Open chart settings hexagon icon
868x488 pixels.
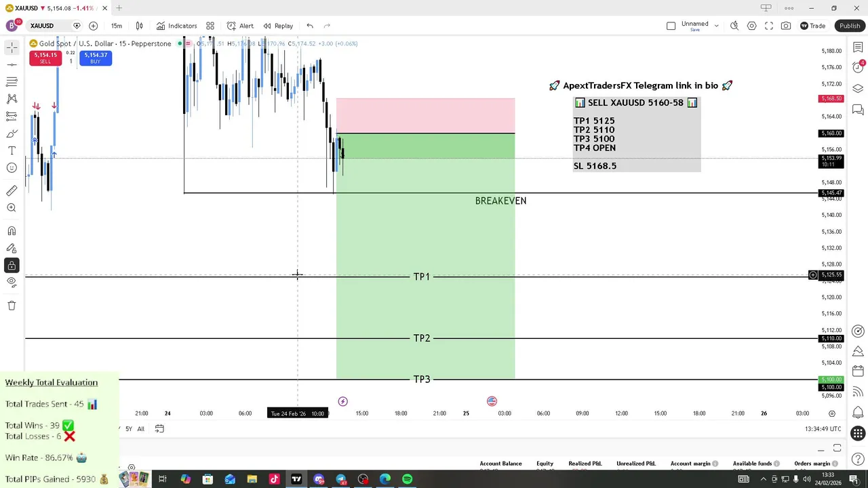(751, 26)
